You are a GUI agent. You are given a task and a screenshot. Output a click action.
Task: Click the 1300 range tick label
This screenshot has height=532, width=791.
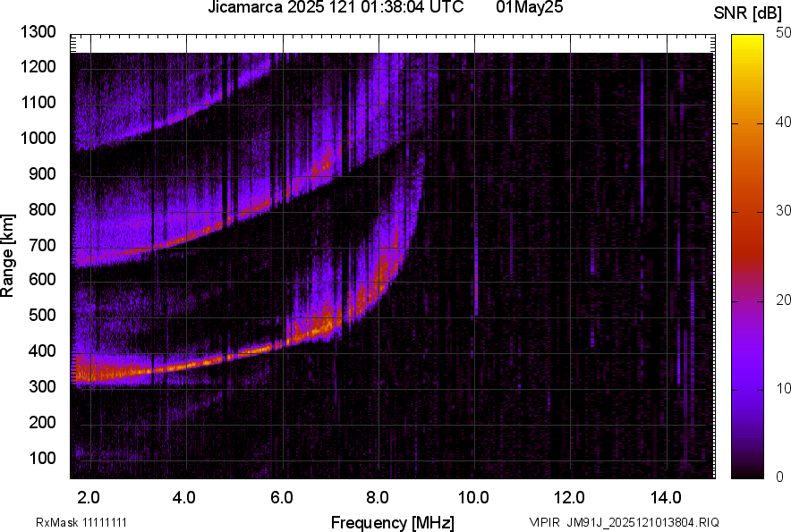tap(38, 32)
